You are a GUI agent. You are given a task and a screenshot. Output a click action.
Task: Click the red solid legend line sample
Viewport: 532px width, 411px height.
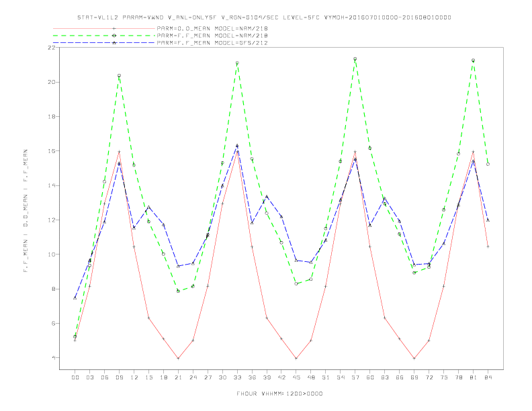[104, 28]
